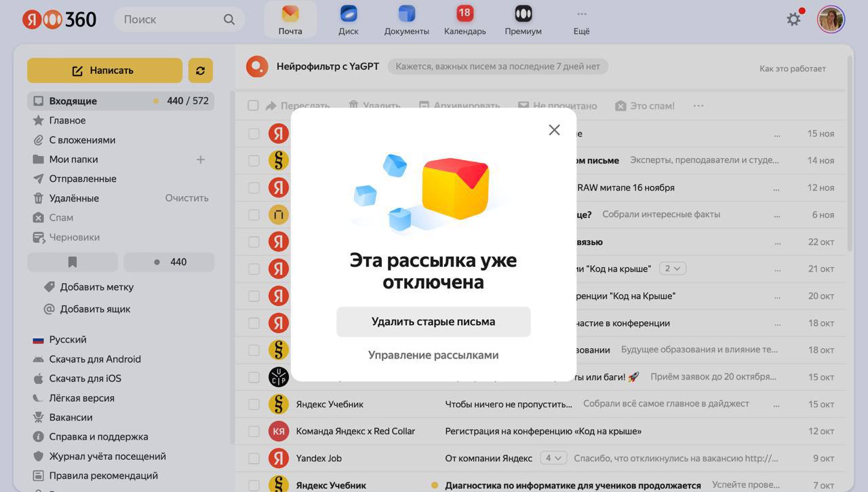Open toolbar more actions ellipsis
The width and height of the screenshot is (868, 492).
coord(698,106)
